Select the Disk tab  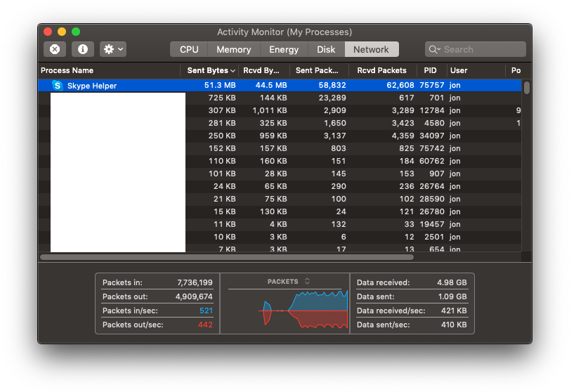(x=326, y=49)
